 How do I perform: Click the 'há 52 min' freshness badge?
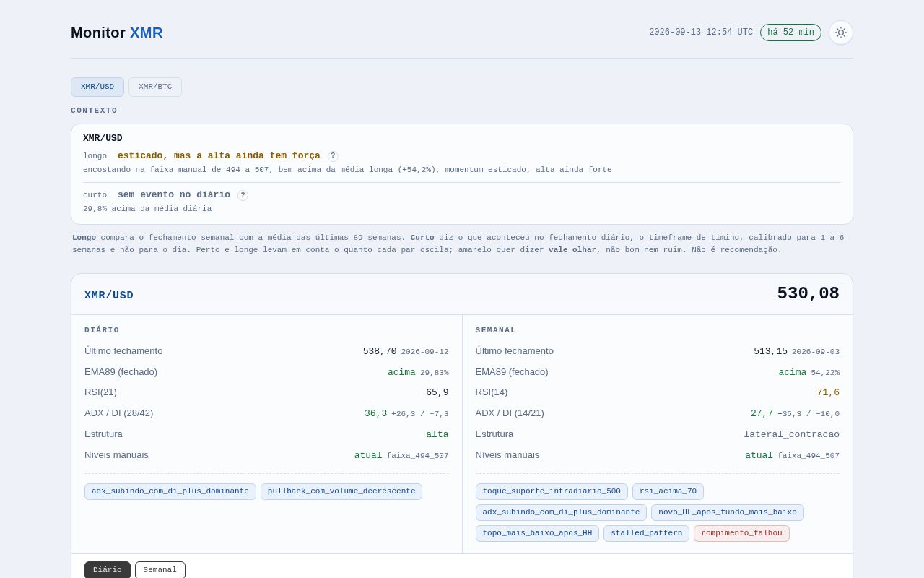(x=790, y=33)
